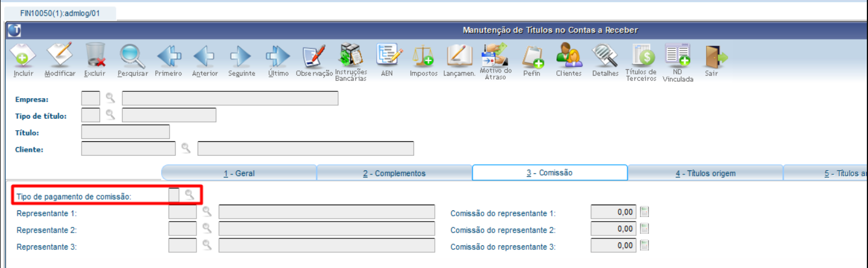
Task: Click the Modificar toolbar icon
Action: pyautogui.click(x=59, y=55)
